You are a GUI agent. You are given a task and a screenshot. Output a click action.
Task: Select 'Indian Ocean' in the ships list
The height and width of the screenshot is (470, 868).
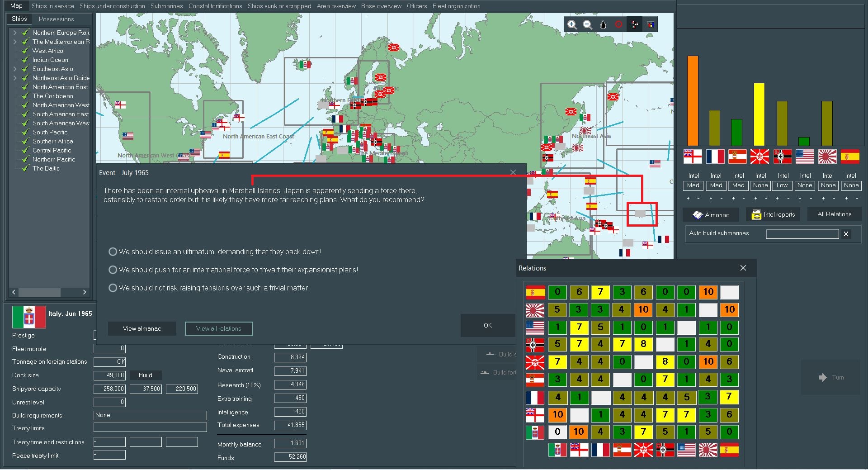tap(50, 60)
